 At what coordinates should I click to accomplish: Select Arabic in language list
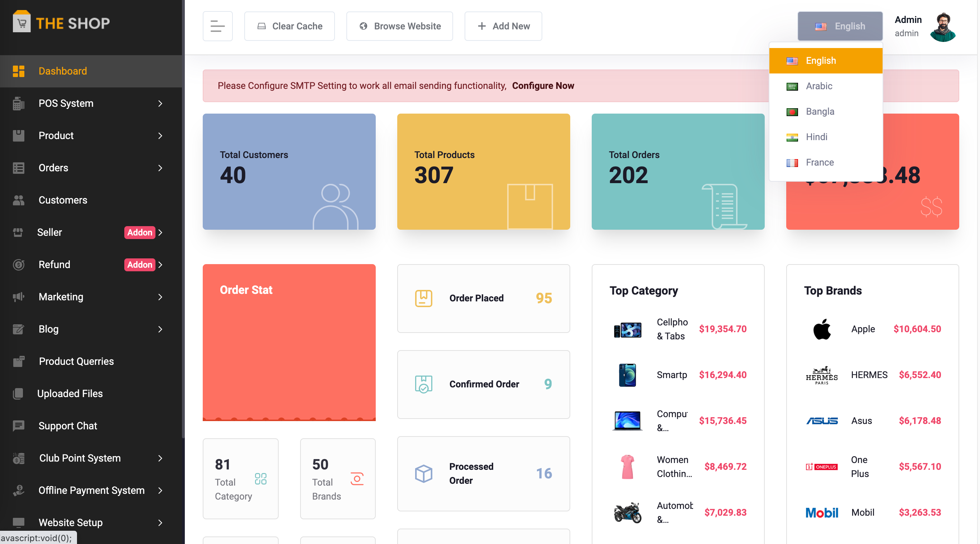tap(826, 86)
